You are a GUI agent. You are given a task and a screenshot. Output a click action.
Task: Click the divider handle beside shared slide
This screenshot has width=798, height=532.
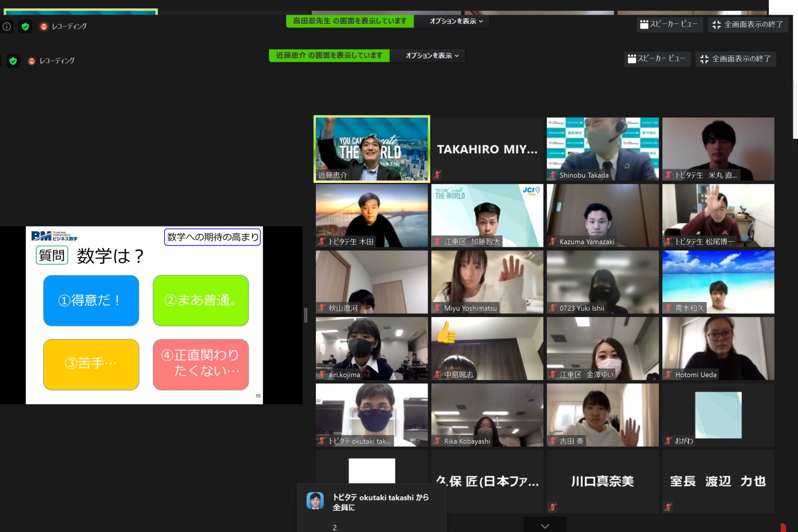[305, 315]
